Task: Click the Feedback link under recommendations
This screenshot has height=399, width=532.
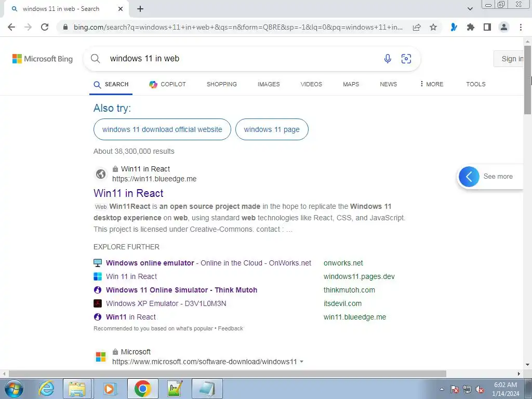Action: tap(230, 328)
